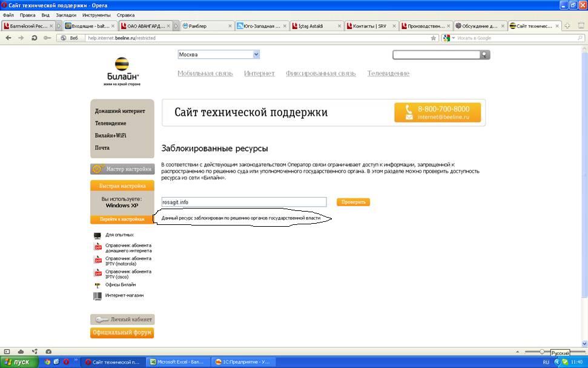This screenshot has width=588, height=368.
Task: Click the monitor icon beside Для опытных
Action: pyautogui.click(x=97, y=235)
